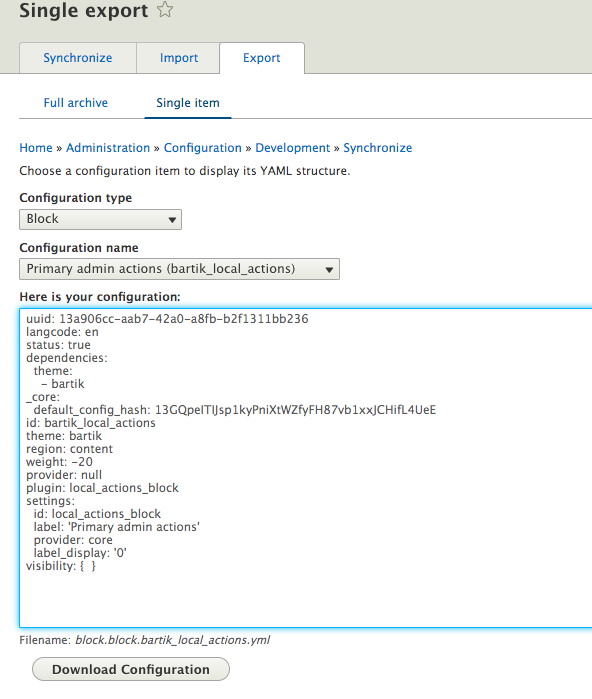Focus the configuration YAML text area
The image size is (592, 699).
coord(306,468)
